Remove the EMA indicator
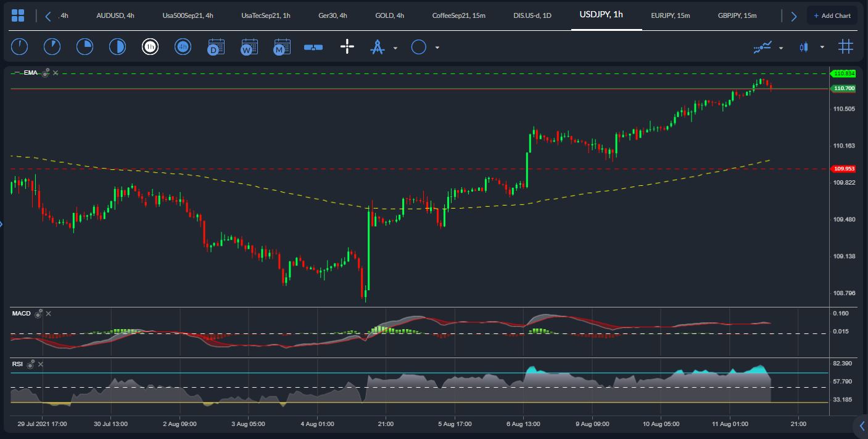The width and height of the screenshot is (868, 439). coord(56,73)
